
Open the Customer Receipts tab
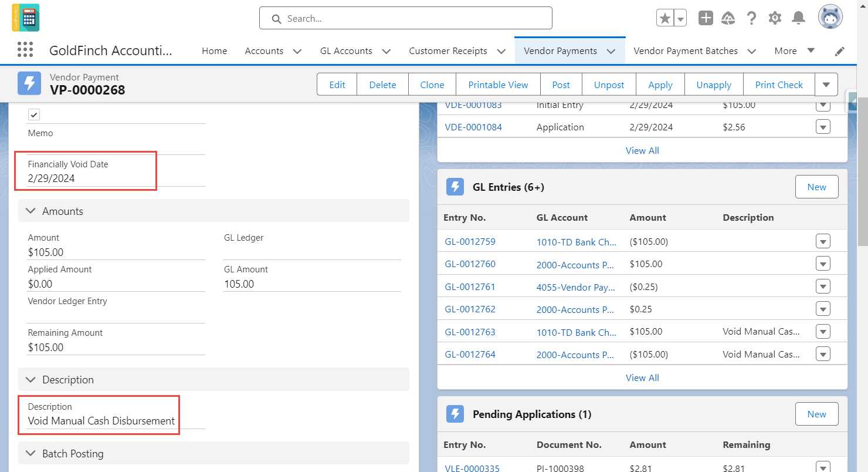(448, 50)
